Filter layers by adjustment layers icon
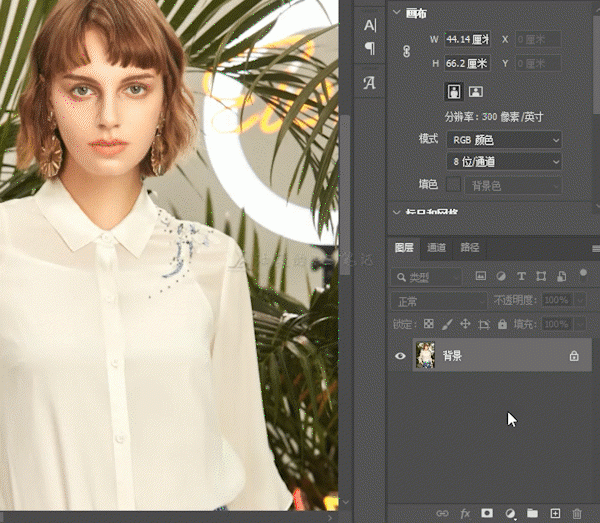 tap(501, 276)
